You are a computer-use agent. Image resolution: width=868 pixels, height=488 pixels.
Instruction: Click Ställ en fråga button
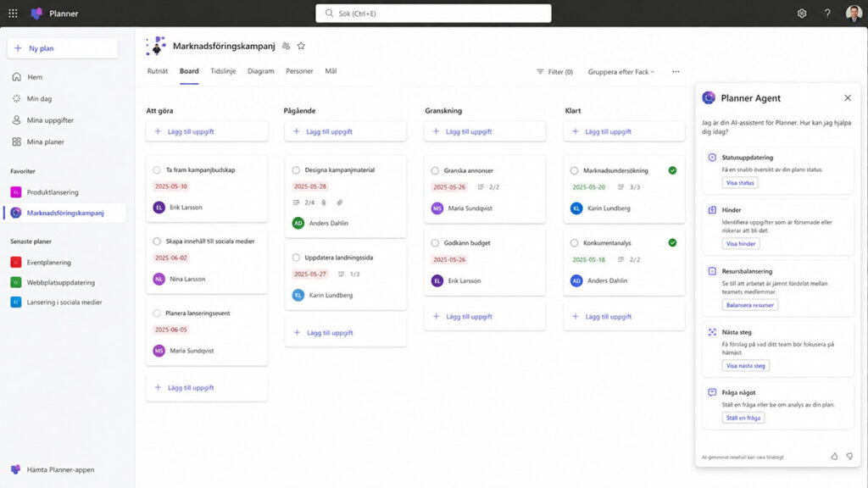pos(743,418)
